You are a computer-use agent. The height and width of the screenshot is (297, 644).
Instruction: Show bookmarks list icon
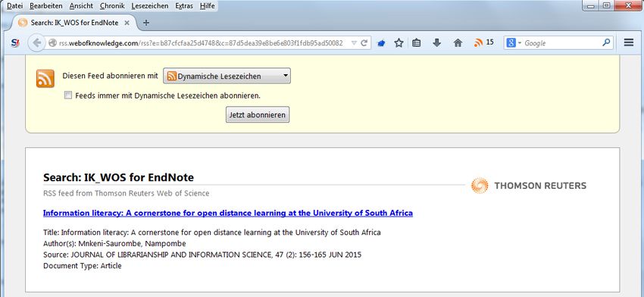coord(417,42)
